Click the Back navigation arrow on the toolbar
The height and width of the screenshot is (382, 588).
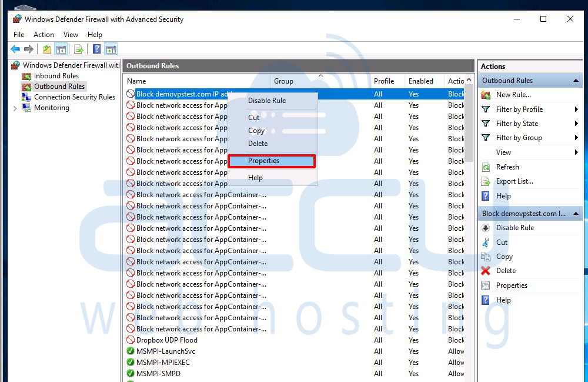point(15,49)
